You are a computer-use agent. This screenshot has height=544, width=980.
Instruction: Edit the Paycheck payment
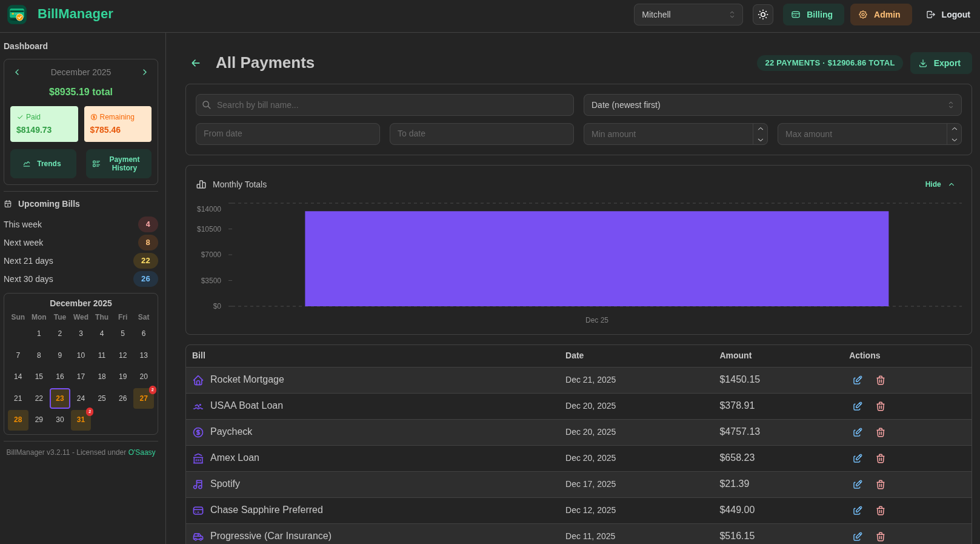[x=858, y=432]
